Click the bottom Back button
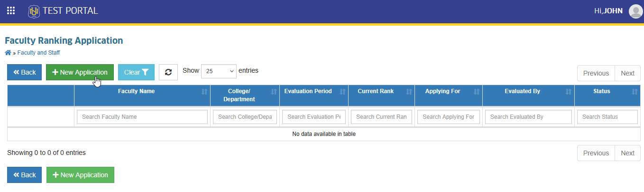644x192 pixels. click(x=25, y=175)
